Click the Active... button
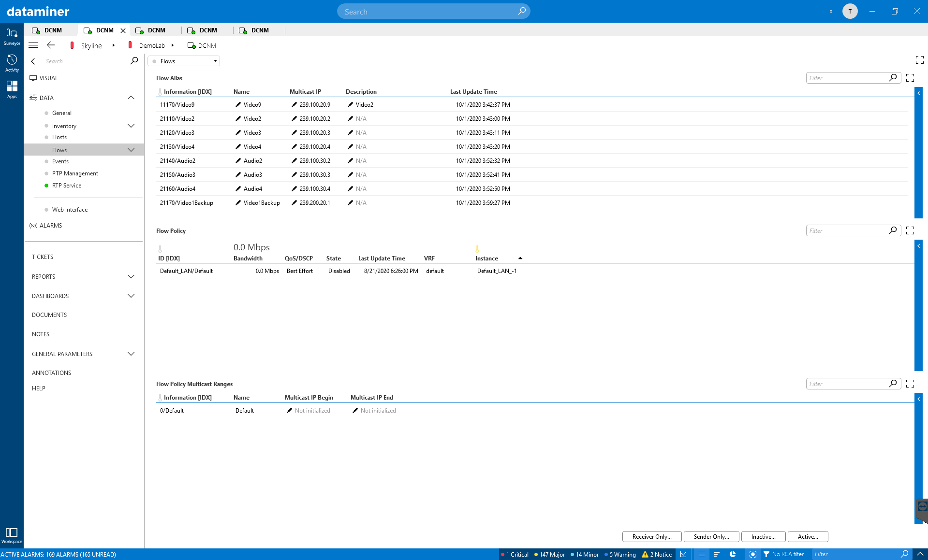This screenshot has width=928, height=560. [808, 536]
